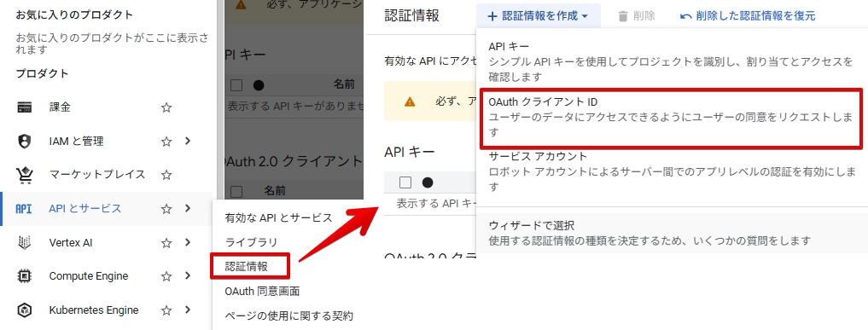Open マーケットプレイス
The image size is (868, 330).
point(97,175)
